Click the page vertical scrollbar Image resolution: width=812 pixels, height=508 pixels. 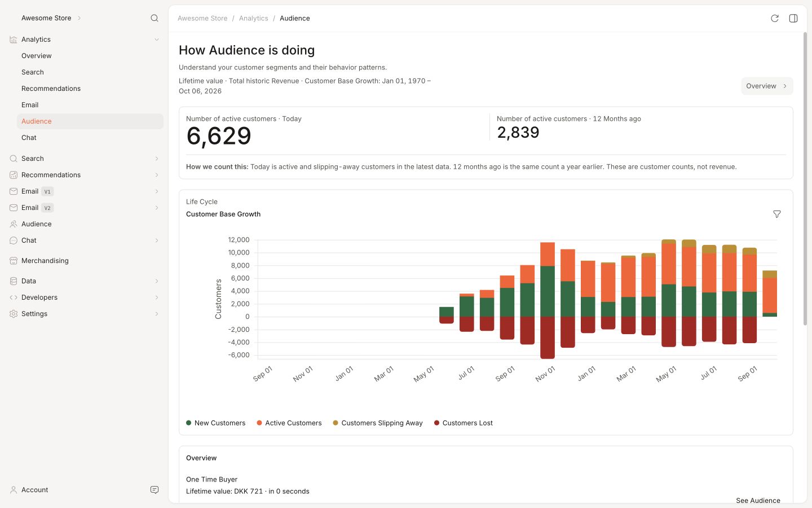click(805, 178)
